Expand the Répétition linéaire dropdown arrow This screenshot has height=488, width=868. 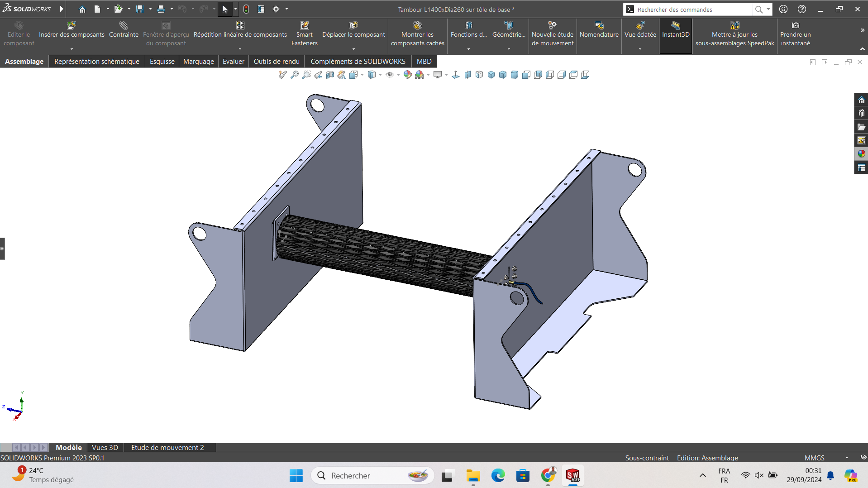tap(240, 49)
